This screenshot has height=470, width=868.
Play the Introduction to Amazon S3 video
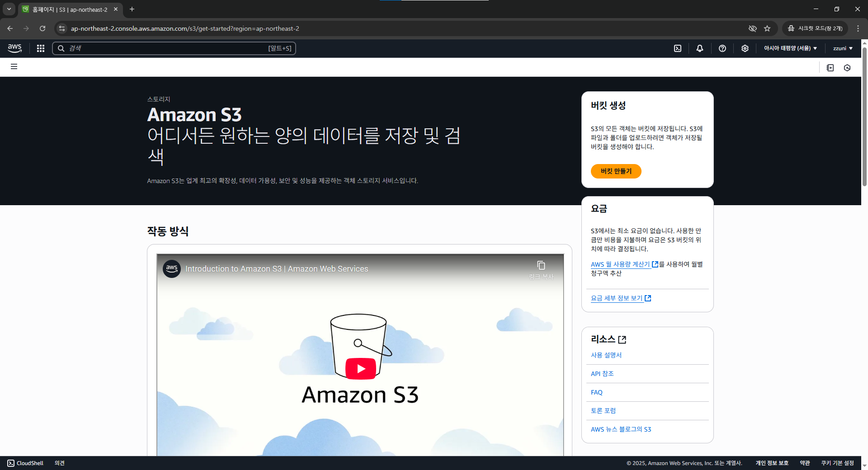pyautogui.click(x=360, y=369)
